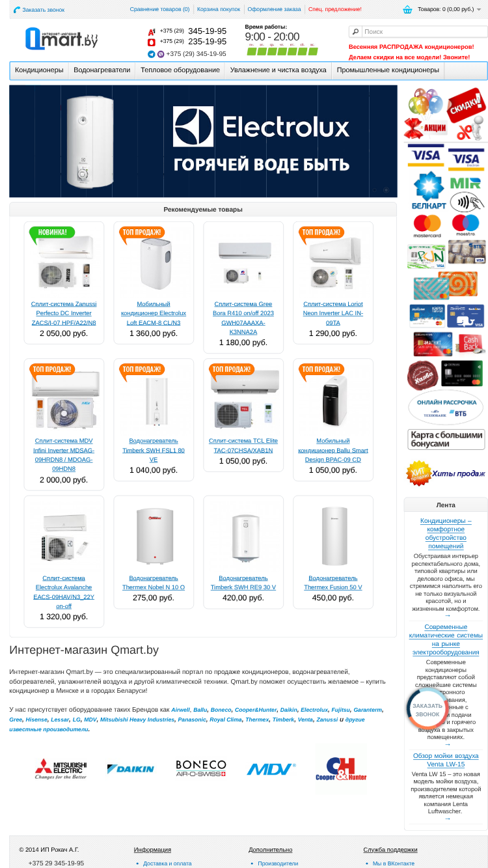Click the round Заказать звонок floating button
The height and width of the screenshot is (868, 488).
pyautogui.click(x=427, y=709)
